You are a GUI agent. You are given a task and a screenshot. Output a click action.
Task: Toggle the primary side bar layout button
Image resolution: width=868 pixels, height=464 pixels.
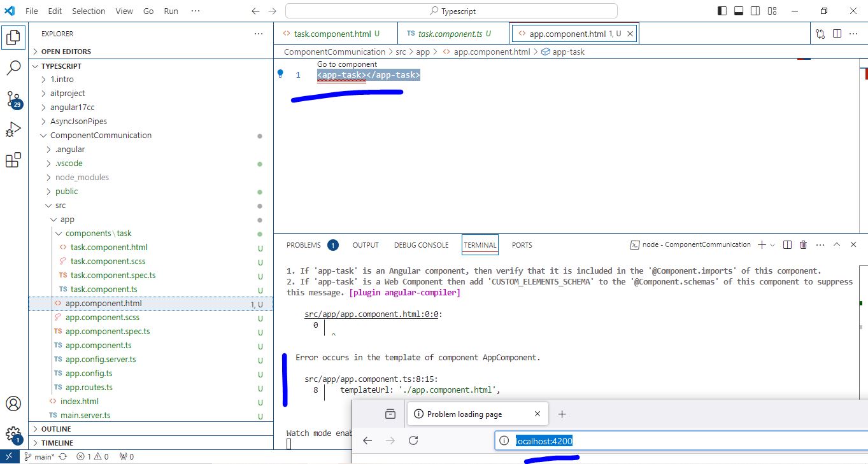pyautogui.click(x=722, y=11)
